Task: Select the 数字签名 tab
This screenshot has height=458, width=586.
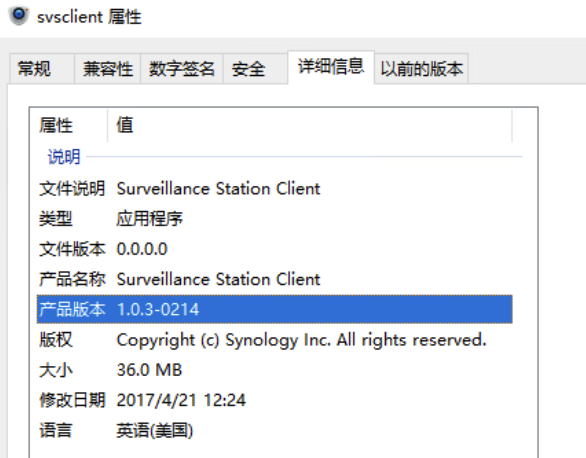Action: click(182, 69)
